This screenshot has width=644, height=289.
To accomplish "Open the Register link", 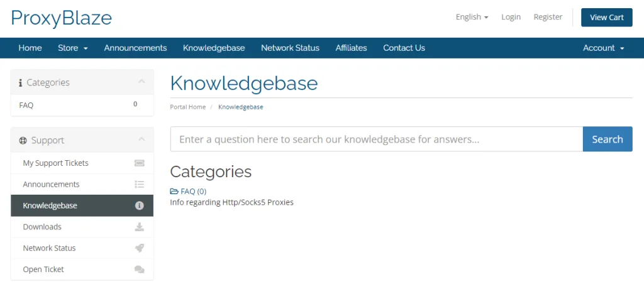I will (548, 17).
